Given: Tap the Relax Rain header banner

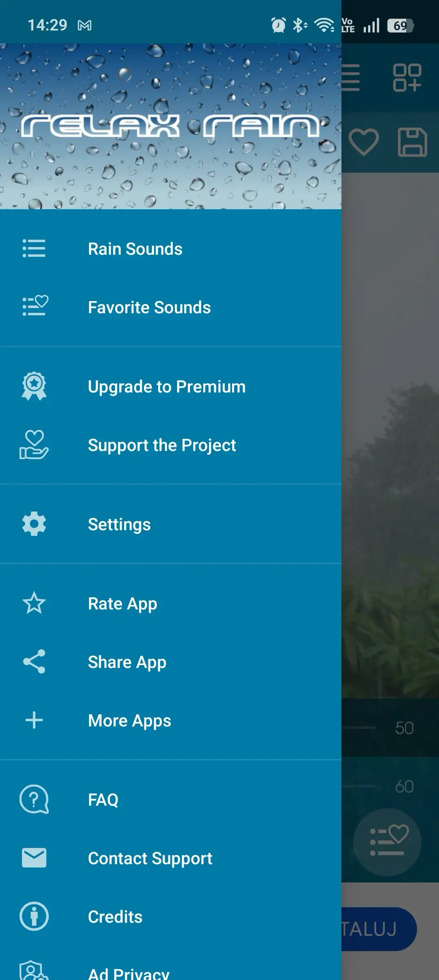Looking at the screenshot, I should tap(171, 126).
